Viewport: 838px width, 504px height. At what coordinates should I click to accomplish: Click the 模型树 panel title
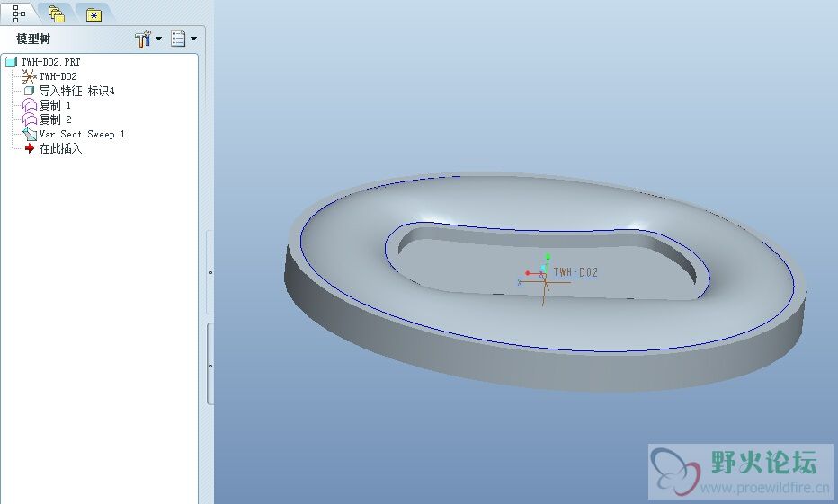pyautogui.click(x=33, y=39)
